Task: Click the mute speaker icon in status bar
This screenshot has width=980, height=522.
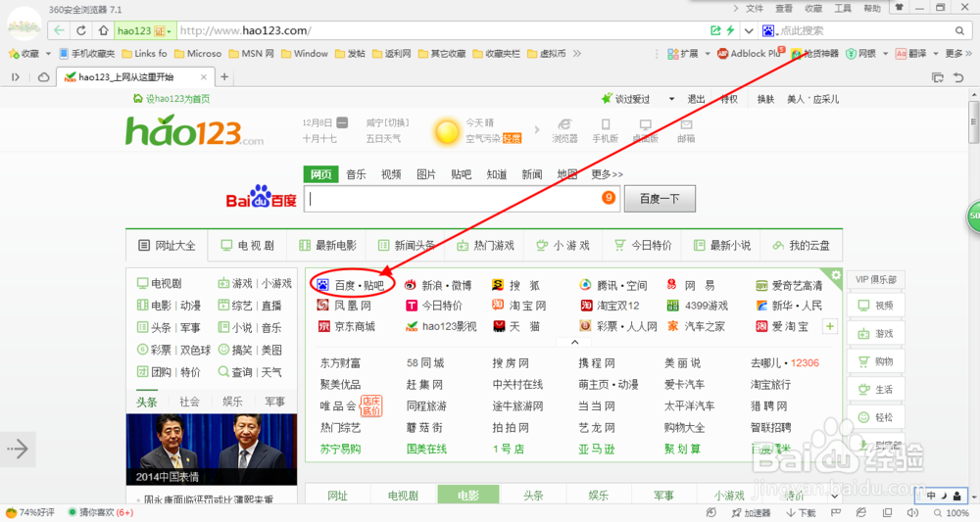Action: coord(912,512)
